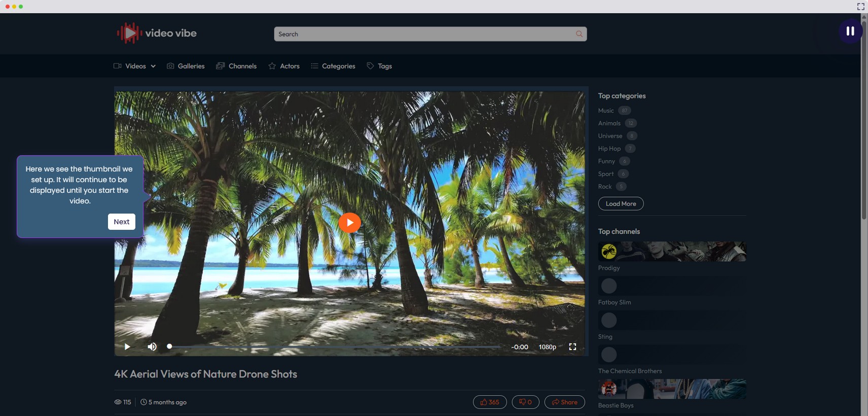Like the video with thumbs up
This screenshot has height=416, width=868.
(x=490, y=402)
